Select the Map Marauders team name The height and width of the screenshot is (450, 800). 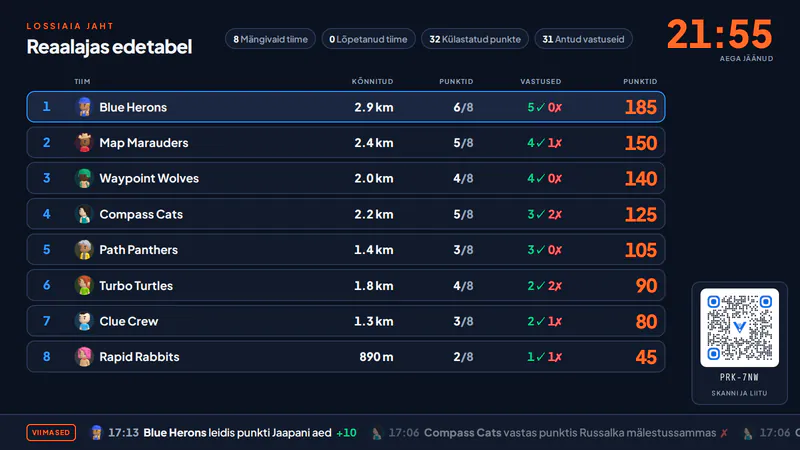(x=144, y=143)
